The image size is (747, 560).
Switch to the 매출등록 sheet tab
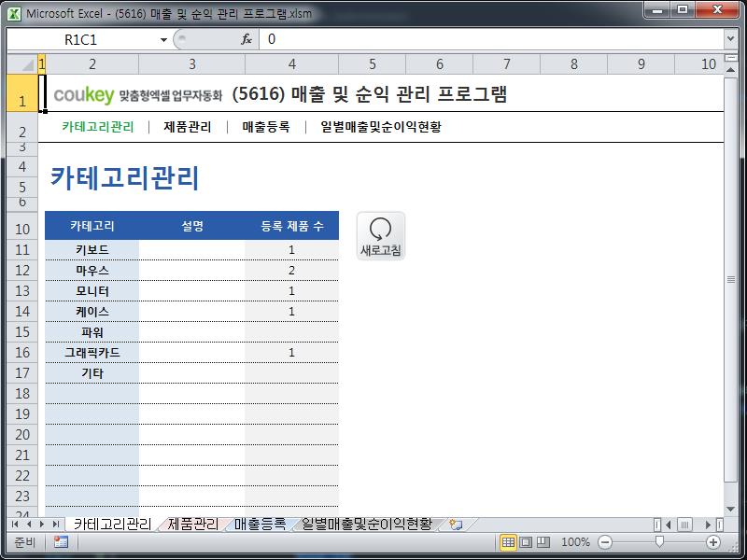click(260, 525)
